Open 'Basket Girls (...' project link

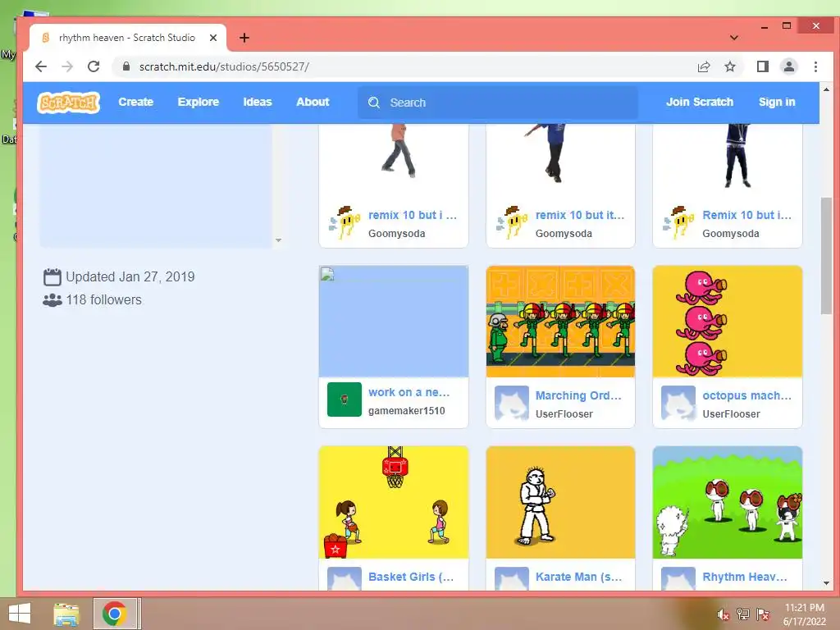click(411, 577)
